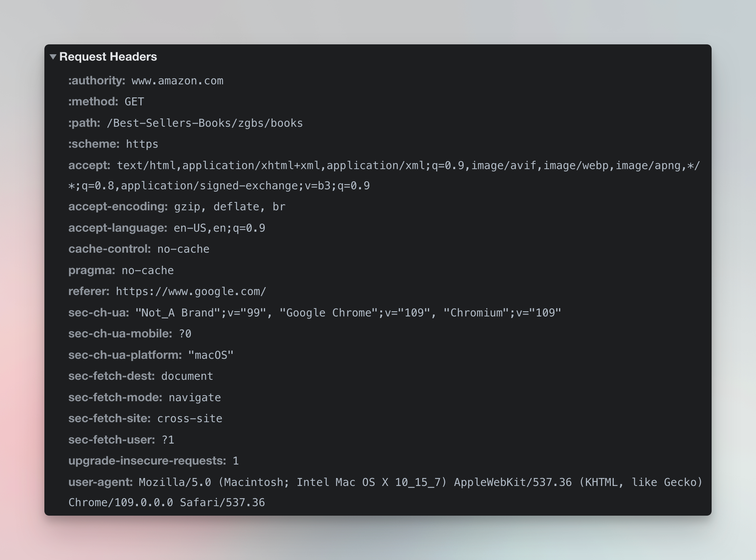
Task: Select the "macOS" platform value
Action: click(x=211, y=355)
